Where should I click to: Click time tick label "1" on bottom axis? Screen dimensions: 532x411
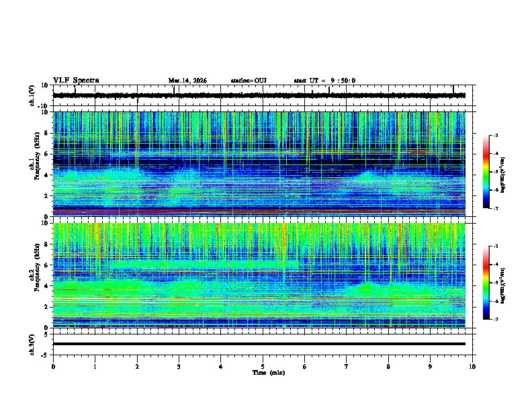(95, 367)
